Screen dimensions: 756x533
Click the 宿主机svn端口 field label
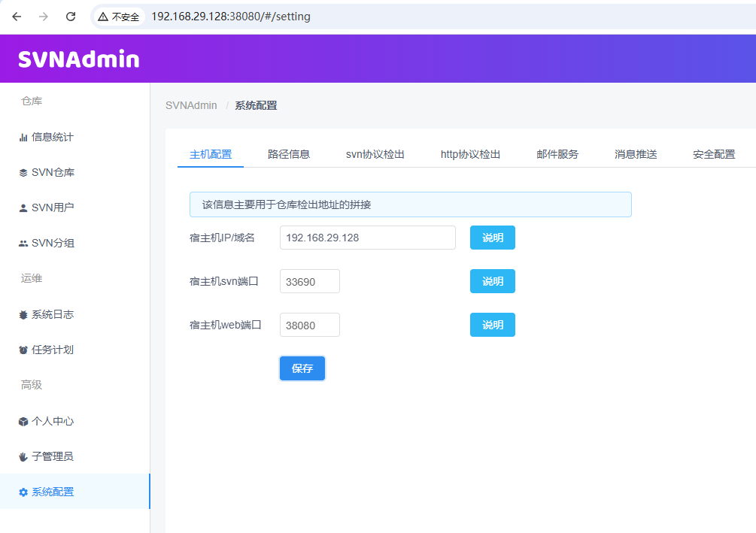coord(223,281)
